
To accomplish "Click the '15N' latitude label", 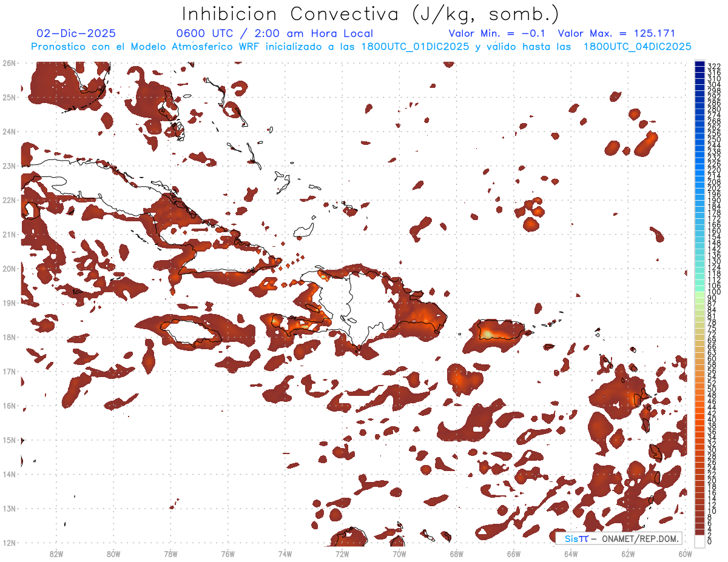I will click(8, 440).
